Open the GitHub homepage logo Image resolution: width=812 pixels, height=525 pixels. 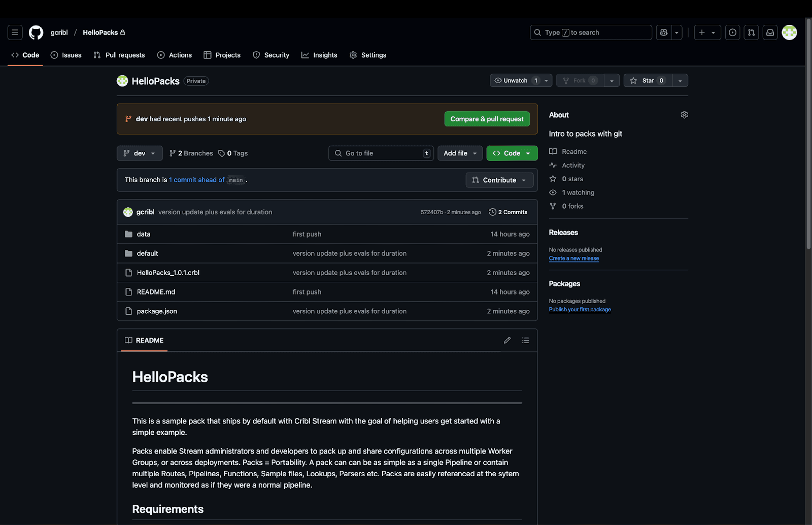[x=36, y=32]
